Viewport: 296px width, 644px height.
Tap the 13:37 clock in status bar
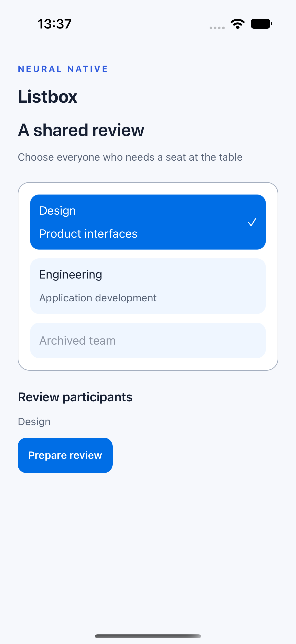pos(54,24)
